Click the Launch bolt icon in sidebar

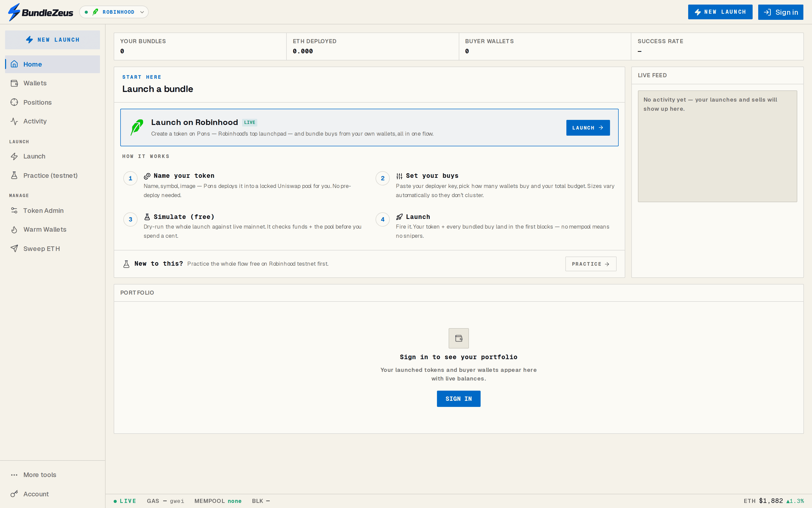[14, 156]
